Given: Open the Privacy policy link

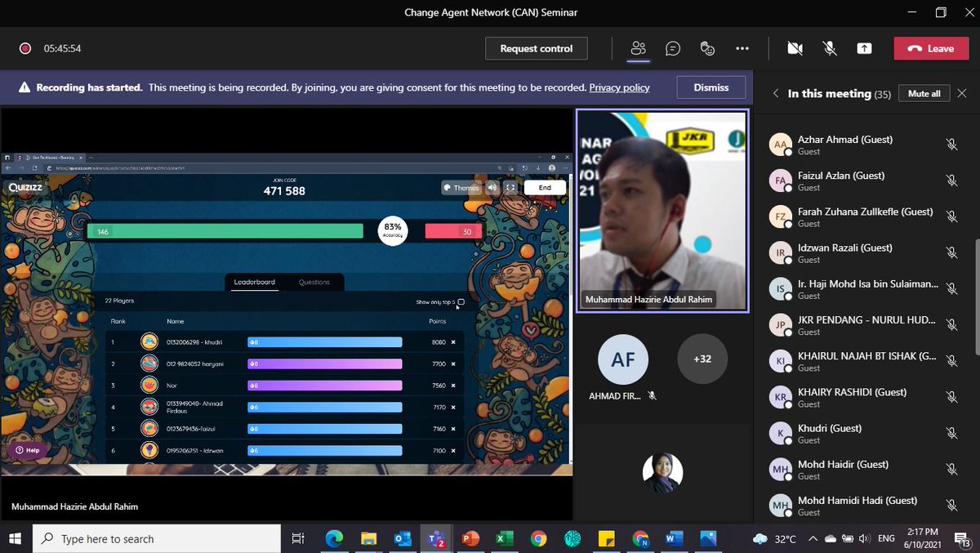Looking at the screenshot, I should point(619,87).
